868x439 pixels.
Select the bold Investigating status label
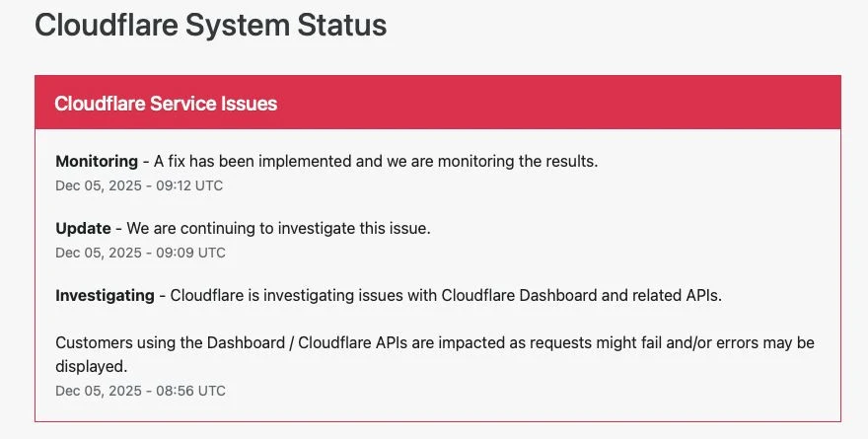tap(105, 295)
